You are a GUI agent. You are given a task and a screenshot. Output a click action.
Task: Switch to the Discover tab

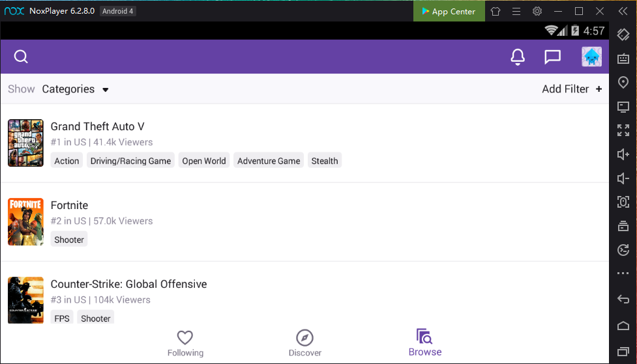[x=304, y=343]
